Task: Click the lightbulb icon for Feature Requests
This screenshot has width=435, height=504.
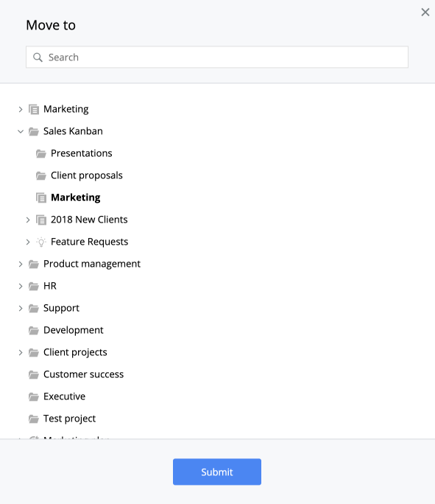Action: point(41,242)
